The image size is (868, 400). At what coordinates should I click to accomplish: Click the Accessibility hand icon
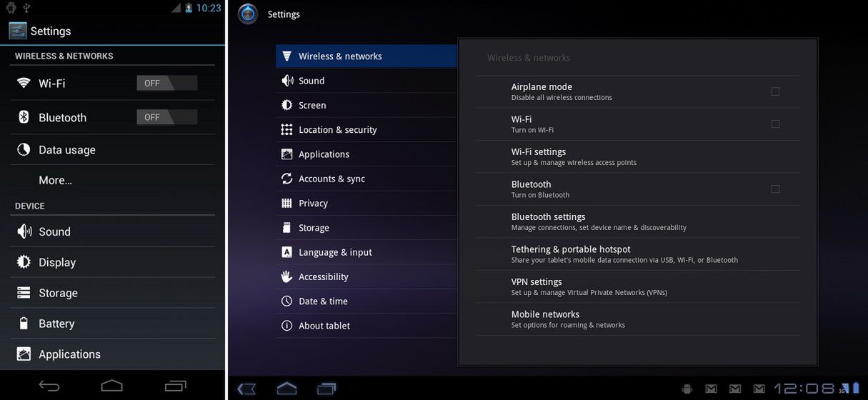[286, 276]
